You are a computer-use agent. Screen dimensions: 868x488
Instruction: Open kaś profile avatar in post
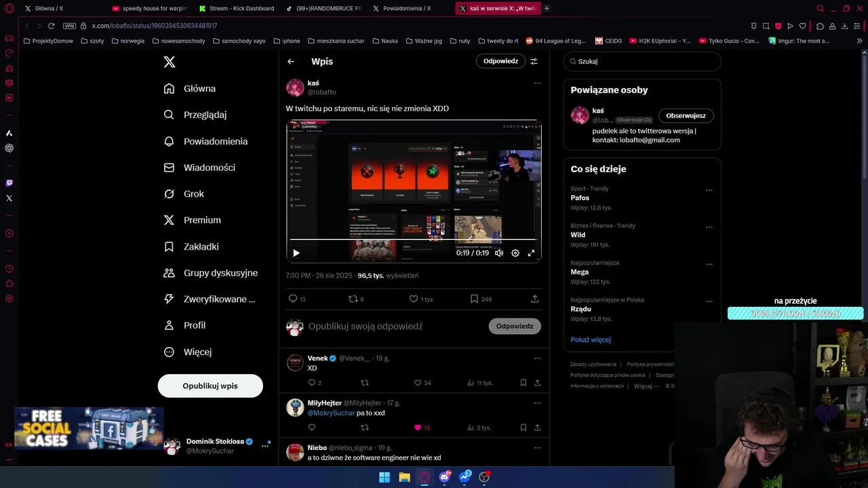pos(295,87)
